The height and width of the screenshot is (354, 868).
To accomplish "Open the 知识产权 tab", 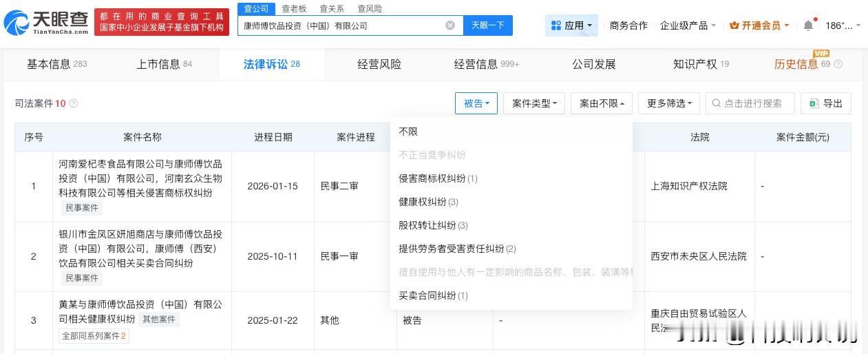I will 701,64.
